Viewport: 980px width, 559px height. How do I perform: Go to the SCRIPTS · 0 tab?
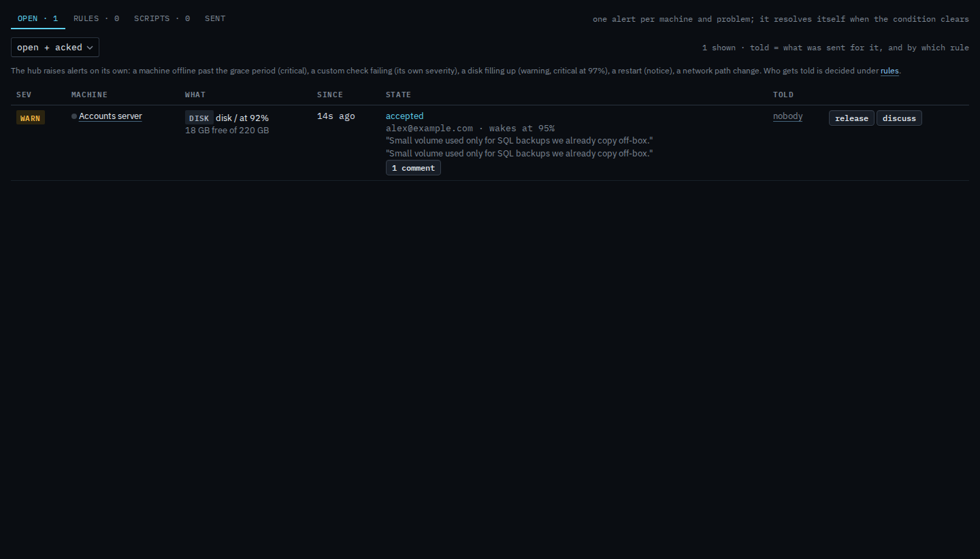162,18
